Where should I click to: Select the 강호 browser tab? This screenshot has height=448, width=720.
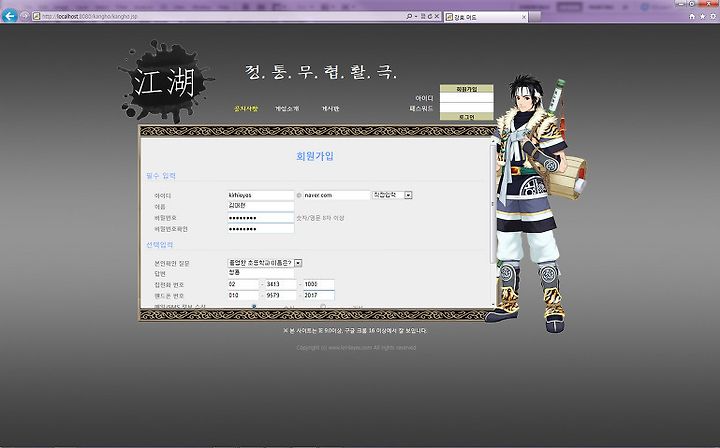point(486,17)
